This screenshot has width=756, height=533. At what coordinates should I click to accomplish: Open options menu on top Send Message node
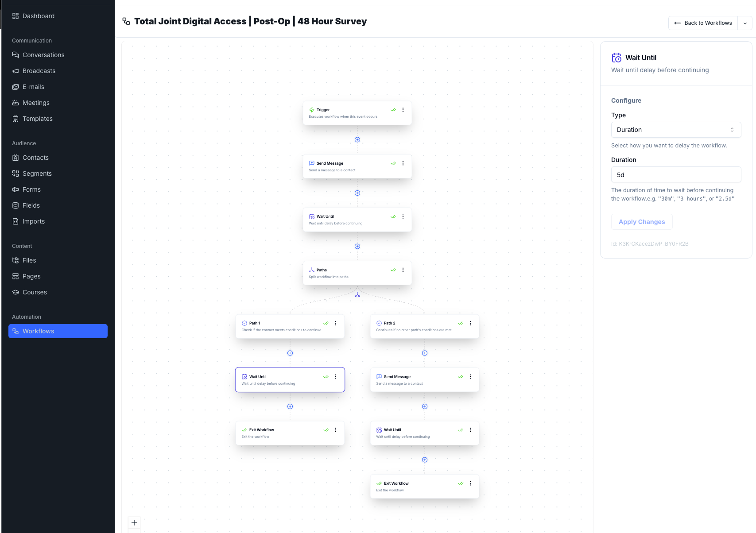click(403, 163)
